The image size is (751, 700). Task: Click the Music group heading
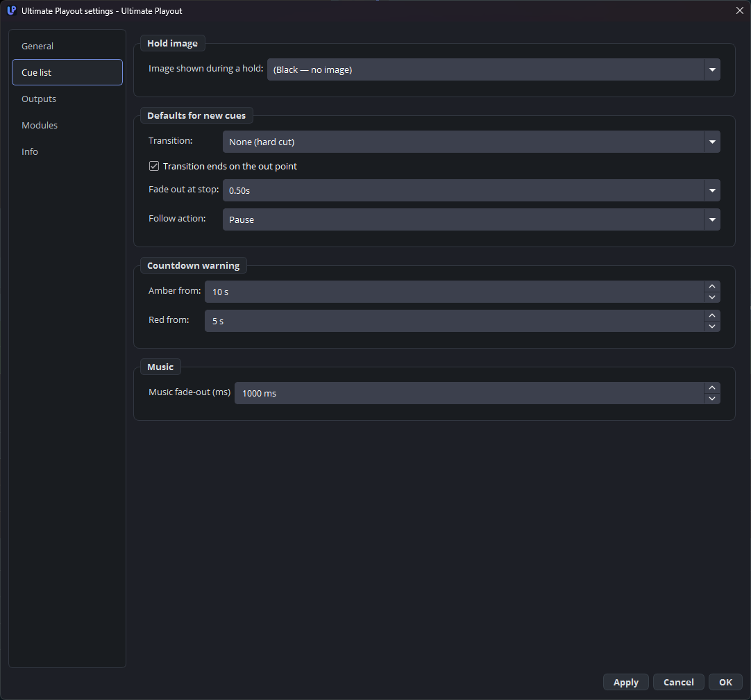[x=160, y=367]
